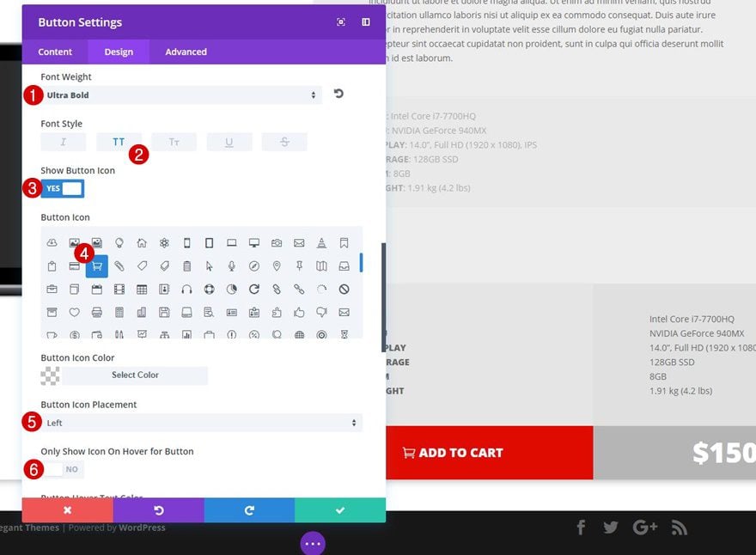Toggle Show Button Icon switch
This screenshot has width=756, height=555.
[62, 188]
